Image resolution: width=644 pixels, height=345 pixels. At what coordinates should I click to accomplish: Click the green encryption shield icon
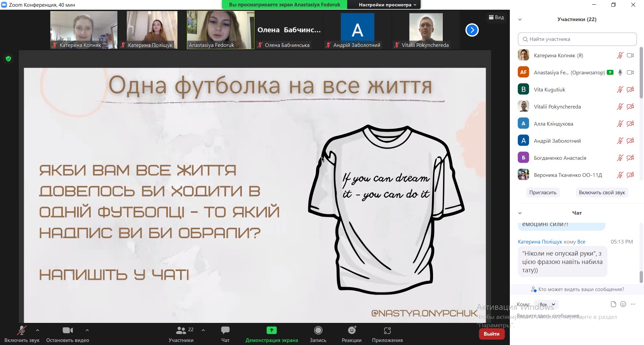9,59
